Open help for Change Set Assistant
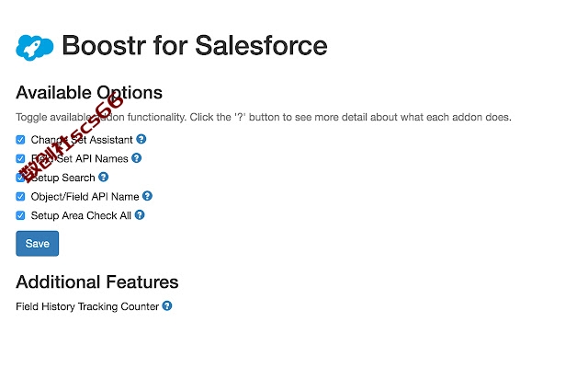The height and width of the screenshot is (368, 588). click(141, 139)
